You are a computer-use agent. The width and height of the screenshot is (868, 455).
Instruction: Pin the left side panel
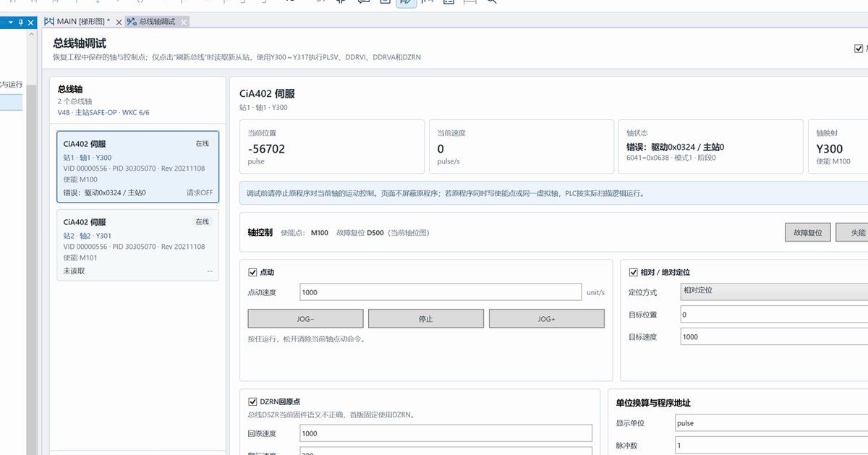pyautogui.click(x=21, y=22)
